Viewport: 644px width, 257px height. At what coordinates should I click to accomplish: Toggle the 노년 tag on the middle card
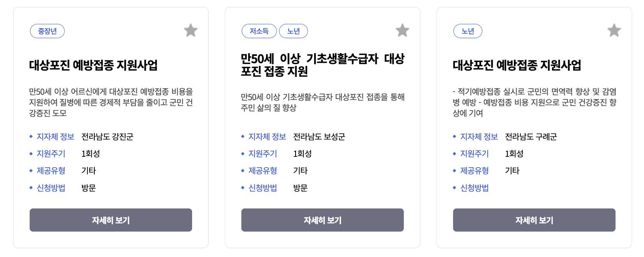[x=294, y=31]
